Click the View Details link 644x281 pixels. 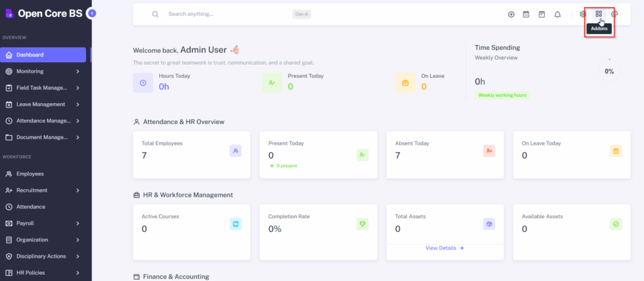(x=444, y=248)
